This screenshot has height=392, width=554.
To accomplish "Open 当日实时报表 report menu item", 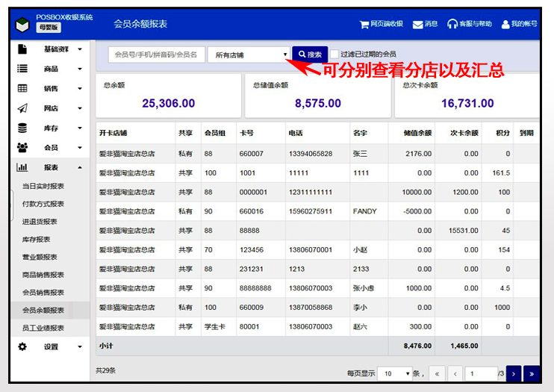I will click(x=43, y=186).
